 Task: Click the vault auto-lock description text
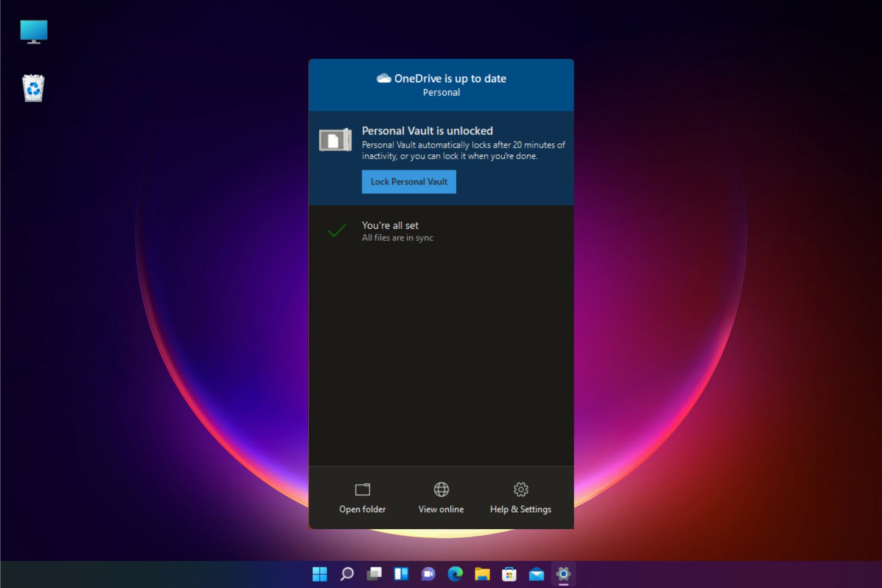coord(464,150)
